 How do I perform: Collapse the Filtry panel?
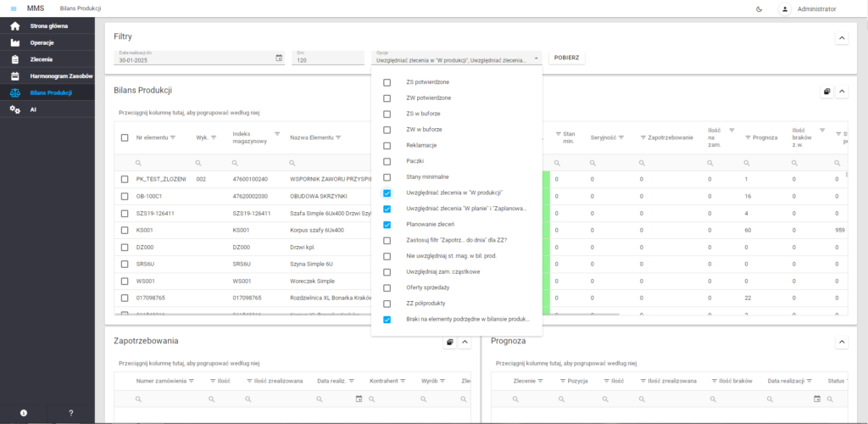841,38
